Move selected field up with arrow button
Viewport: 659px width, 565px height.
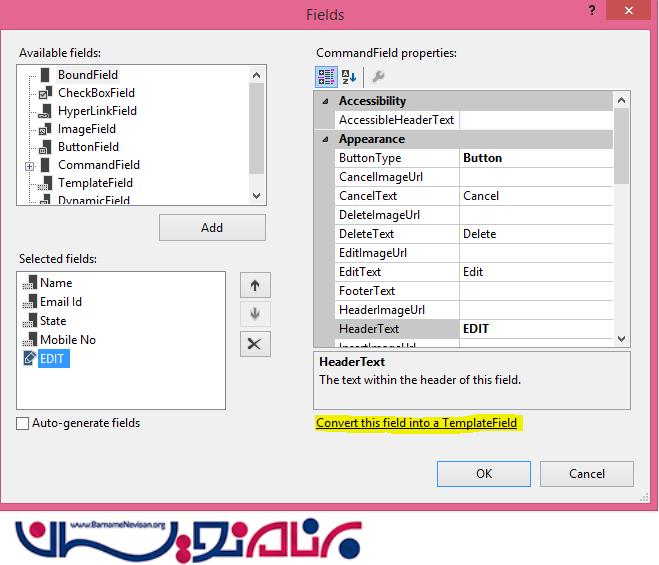click(x=255, y=285)
